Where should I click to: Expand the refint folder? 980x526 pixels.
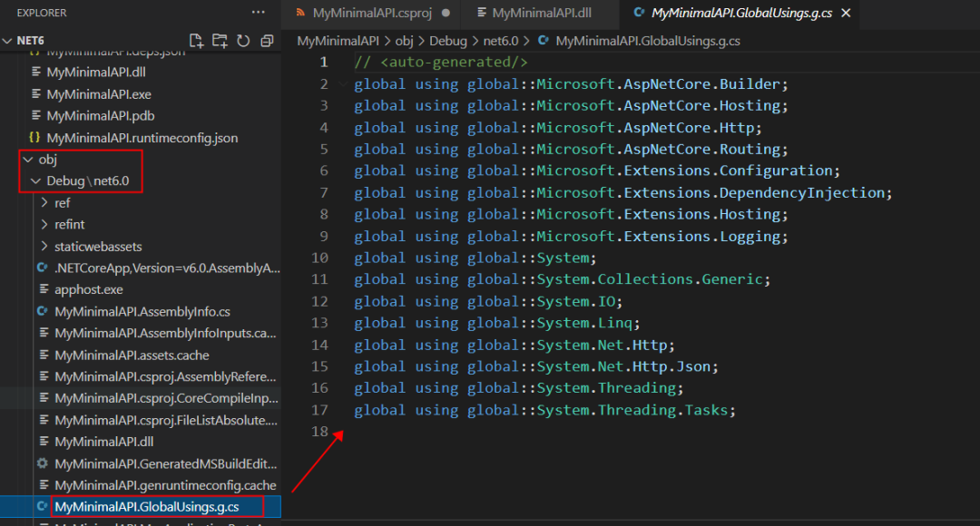[x=44, y=224]
